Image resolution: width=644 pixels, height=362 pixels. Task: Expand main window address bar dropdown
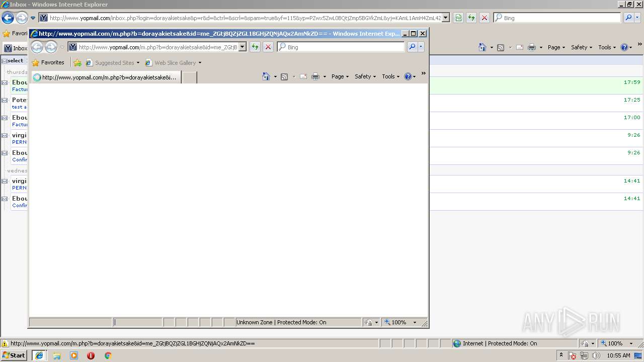click(445, 18)
